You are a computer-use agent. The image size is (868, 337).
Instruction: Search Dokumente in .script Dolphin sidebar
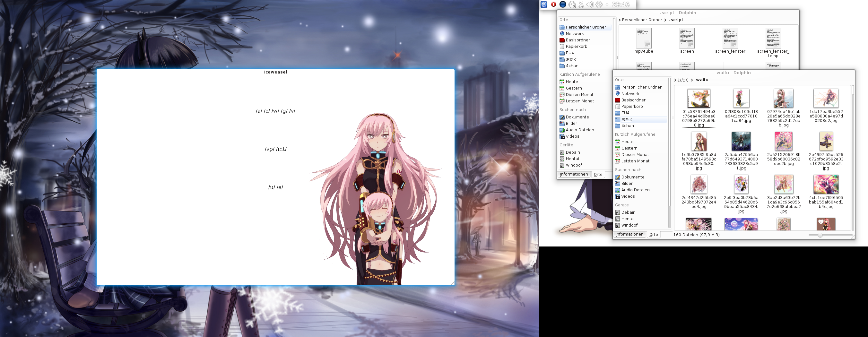tap(585, 117)
